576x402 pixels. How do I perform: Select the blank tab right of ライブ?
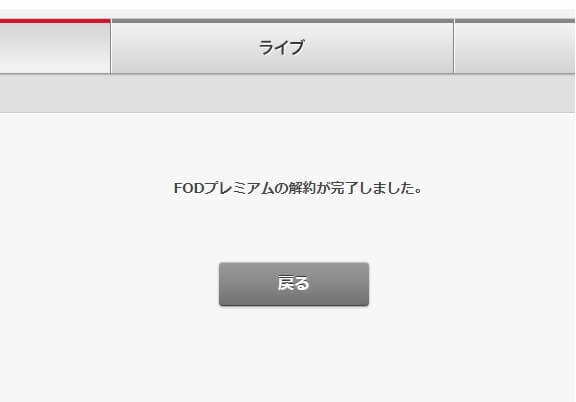515,47
